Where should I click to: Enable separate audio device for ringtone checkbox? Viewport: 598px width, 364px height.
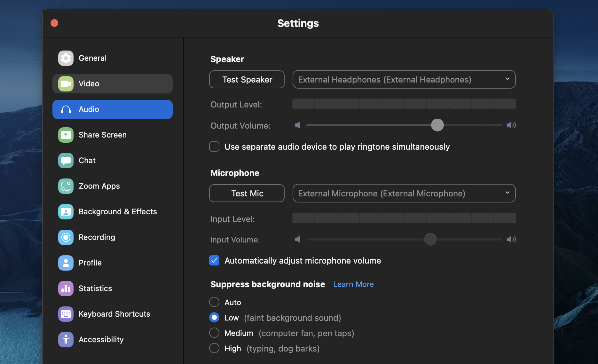214,147
